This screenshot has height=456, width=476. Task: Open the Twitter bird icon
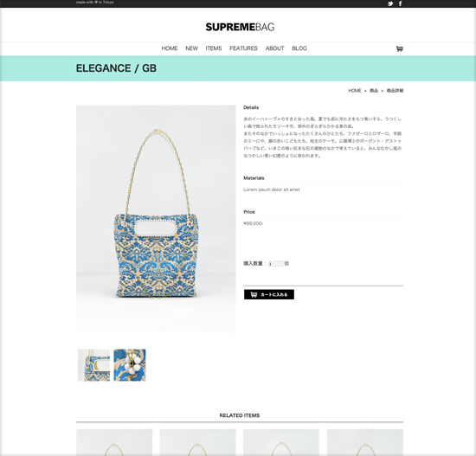[390, 3]
